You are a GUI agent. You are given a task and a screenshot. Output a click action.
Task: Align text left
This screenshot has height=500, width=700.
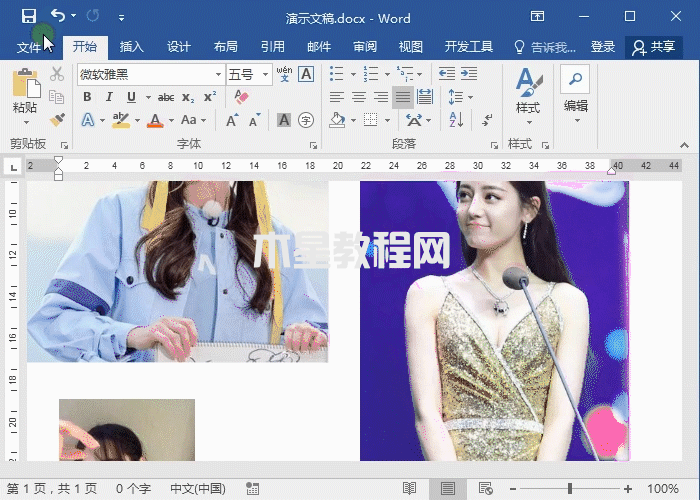click(337, 97)
